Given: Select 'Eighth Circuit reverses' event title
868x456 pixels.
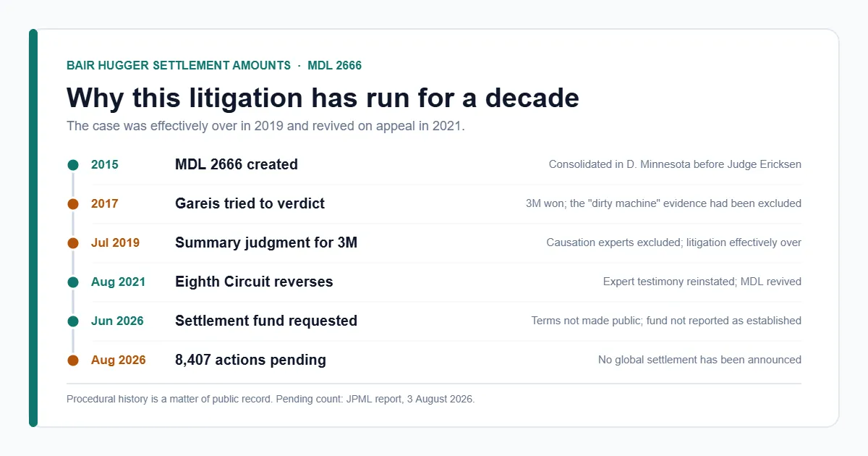Looking at the screenshot, I should tap(254, 282).
